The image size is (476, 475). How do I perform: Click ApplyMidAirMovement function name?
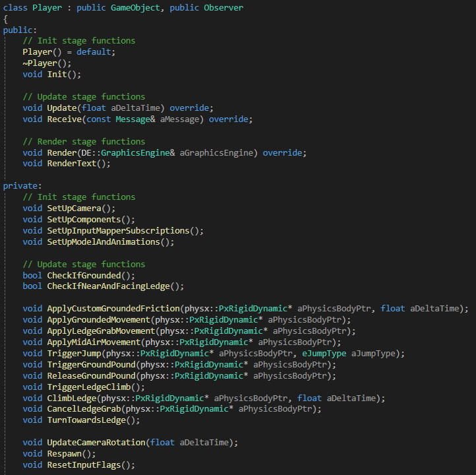94,342
